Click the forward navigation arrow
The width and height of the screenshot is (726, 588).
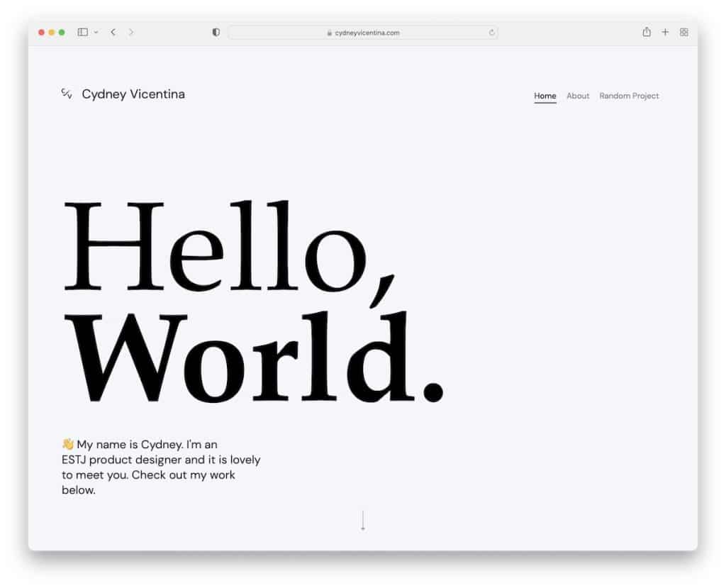(131, 32)
